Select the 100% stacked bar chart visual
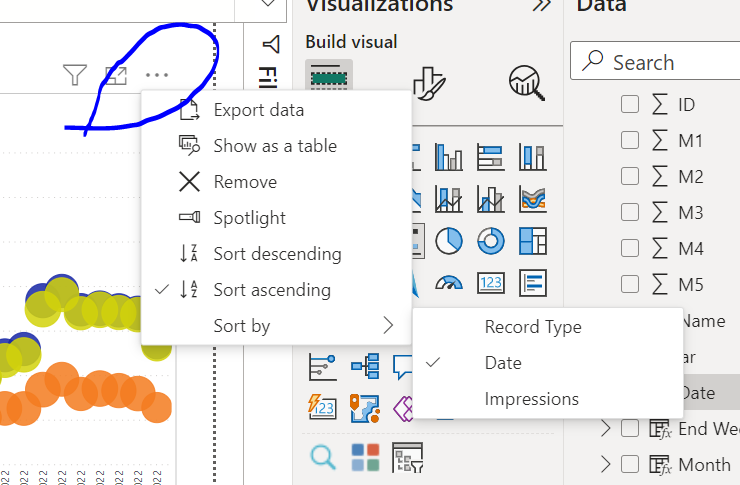Viewport: 740px width, 485px height. 491,157
